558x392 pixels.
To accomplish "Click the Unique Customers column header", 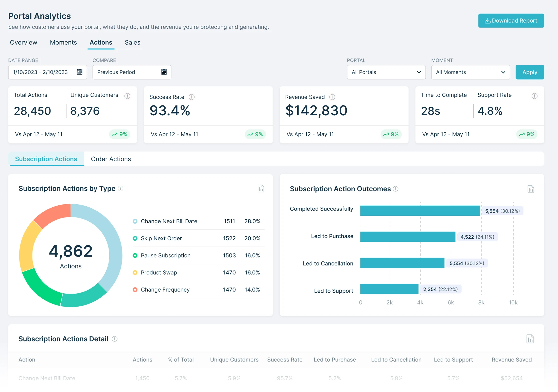I will point(234,359).
